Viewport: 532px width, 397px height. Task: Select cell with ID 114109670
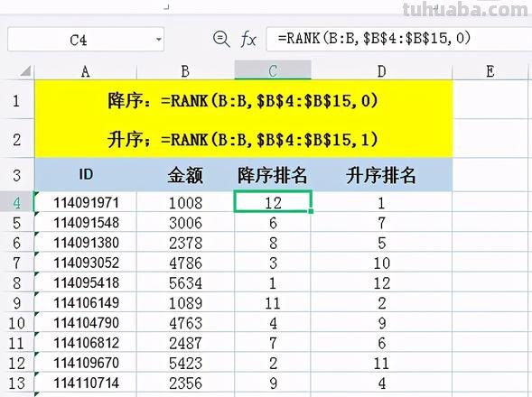[x=86, y=363]
